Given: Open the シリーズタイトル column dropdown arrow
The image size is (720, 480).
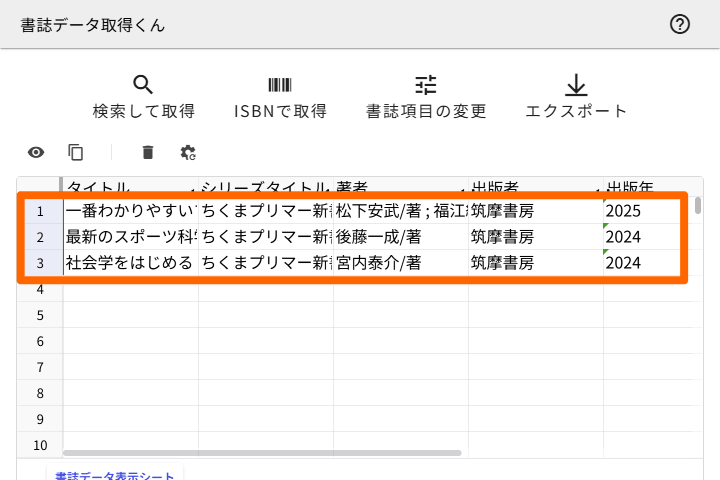Looking at the screenshot, I should [327, 188].
